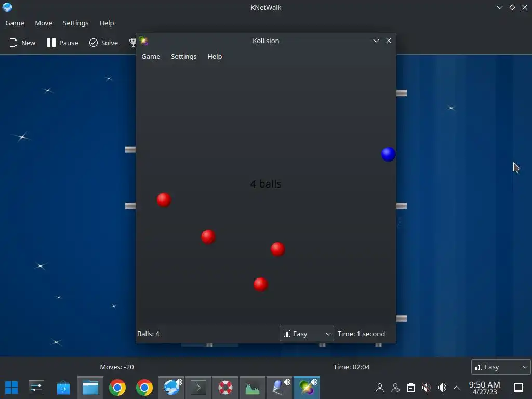
Task: Minimize the KNetWalk window
Action: click(499, 7)
